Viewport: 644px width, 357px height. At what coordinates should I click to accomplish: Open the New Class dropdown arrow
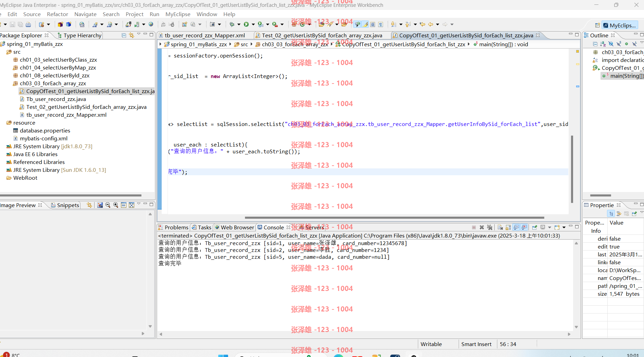point(309,24)
